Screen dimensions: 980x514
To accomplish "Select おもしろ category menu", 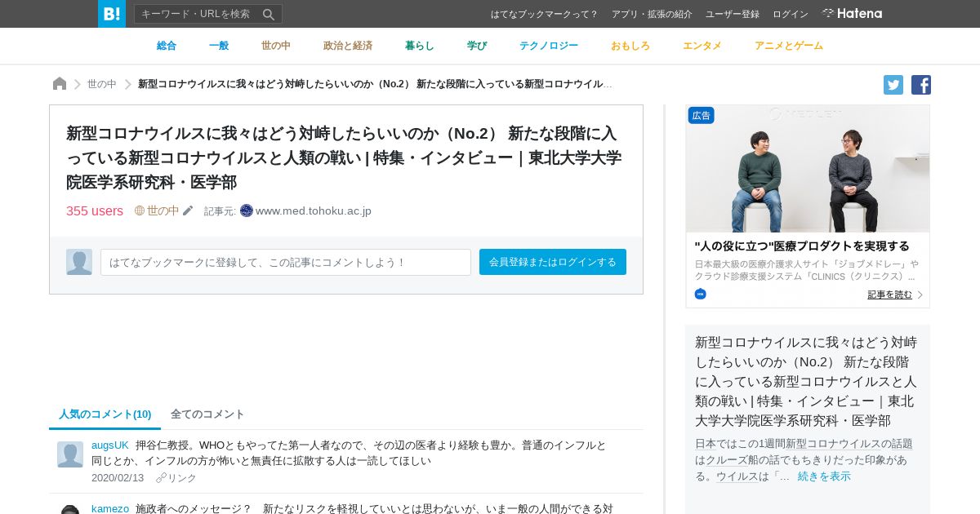I will coord(630,46).
